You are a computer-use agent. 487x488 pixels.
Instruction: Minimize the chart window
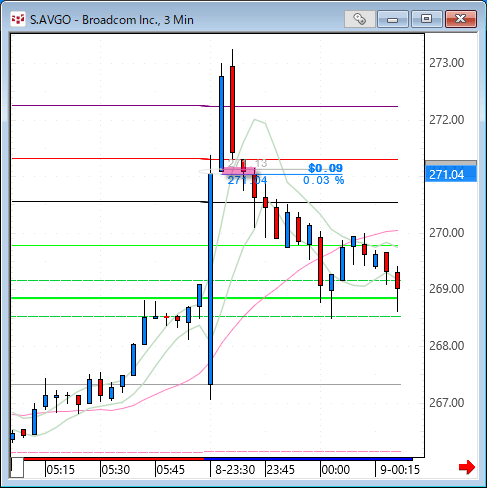coord(393,19)
